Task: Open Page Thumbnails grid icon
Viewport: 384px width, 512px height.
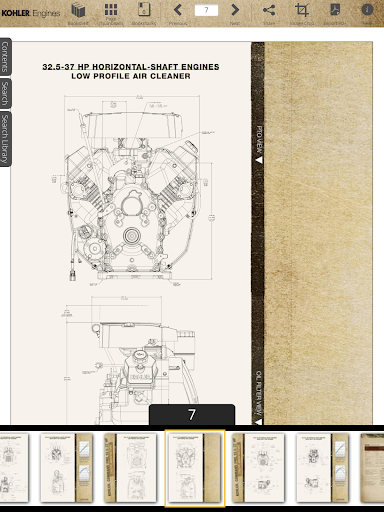Action: (x=111, y=10)
